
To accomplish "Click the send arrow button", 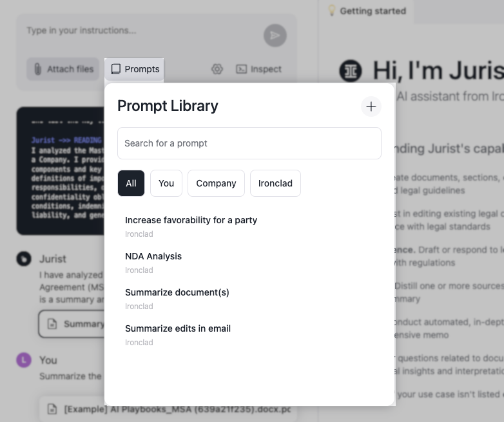I will (275, 35).
